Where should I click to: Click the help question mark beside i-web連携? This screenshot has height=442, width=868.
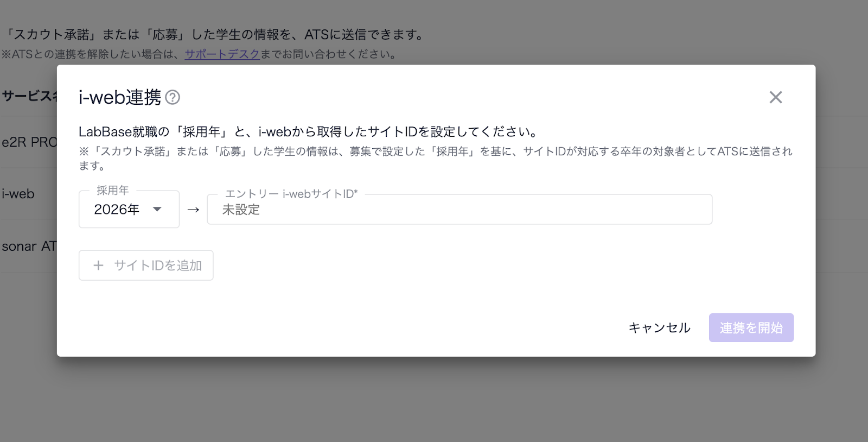coord(173,97)
